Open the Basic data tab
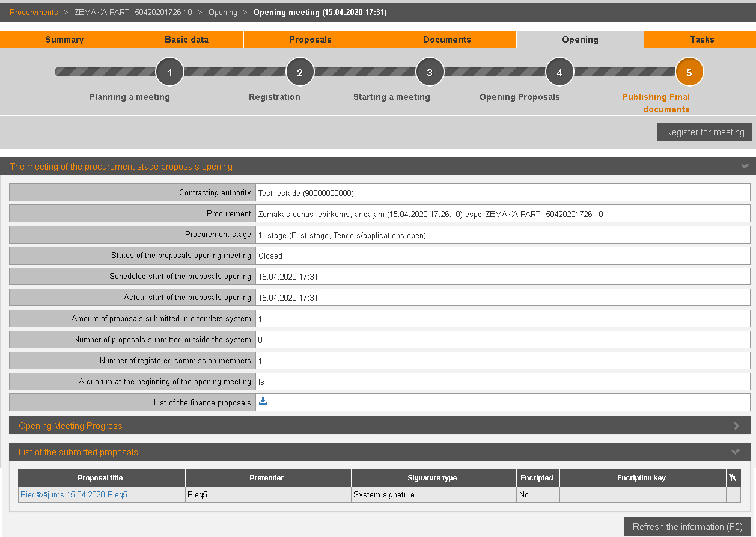756x537 pixels. [x=186, y=40]
